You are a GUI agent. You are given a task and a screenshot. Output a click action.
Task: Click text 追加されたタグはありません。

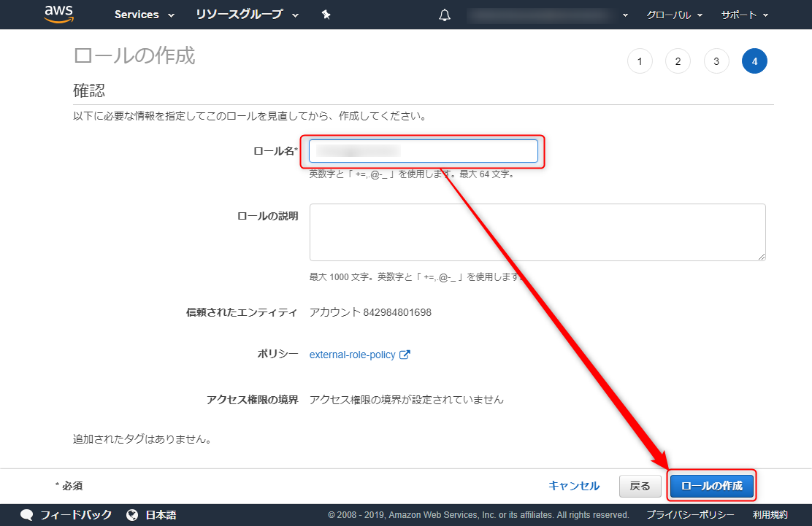point(142,439)
